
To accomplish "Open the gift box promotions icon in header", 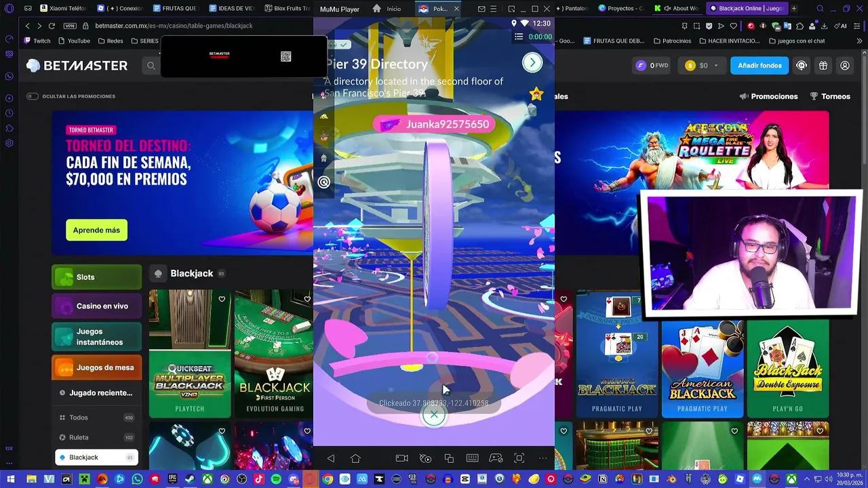I will (823, 66).
